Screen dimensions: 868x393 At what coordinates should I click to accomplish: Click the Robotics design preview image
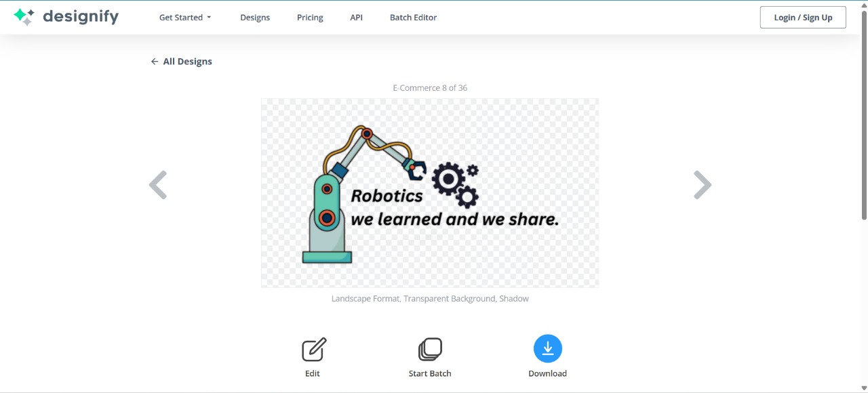click(430, 193)
